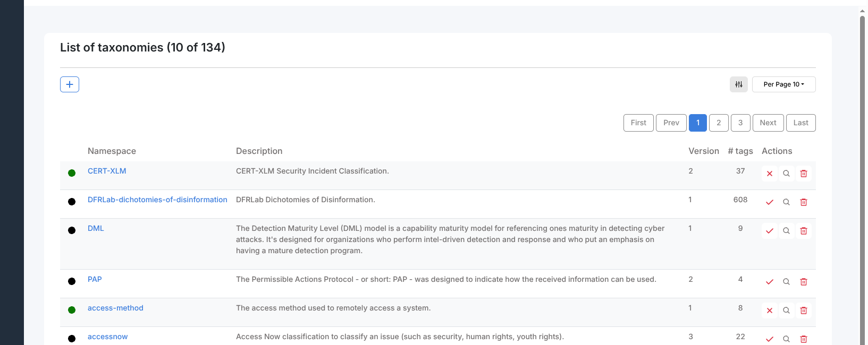Delete access-method taxonomy with trash icon
Viewport: 868px width, 345px height.
pos(804,310)
